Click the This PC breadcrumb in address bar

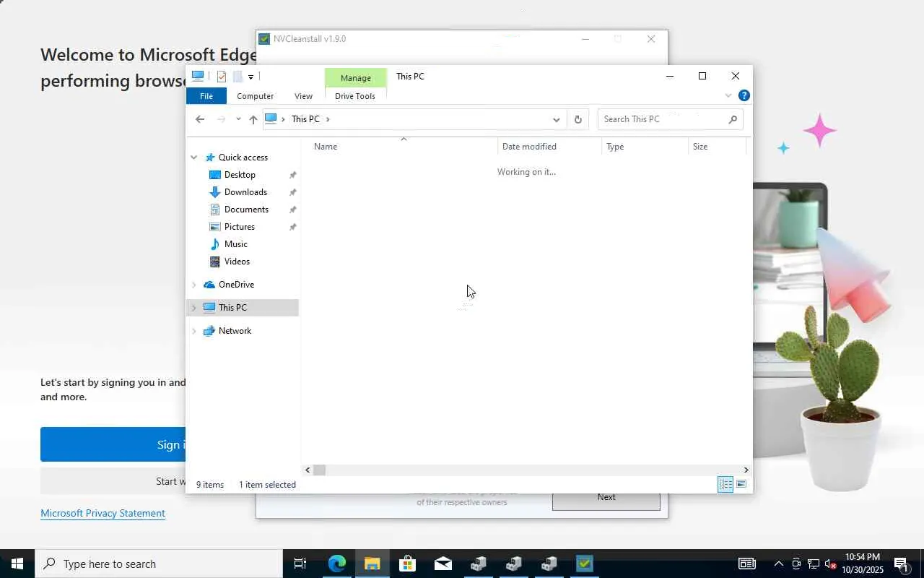pos(305,119)
